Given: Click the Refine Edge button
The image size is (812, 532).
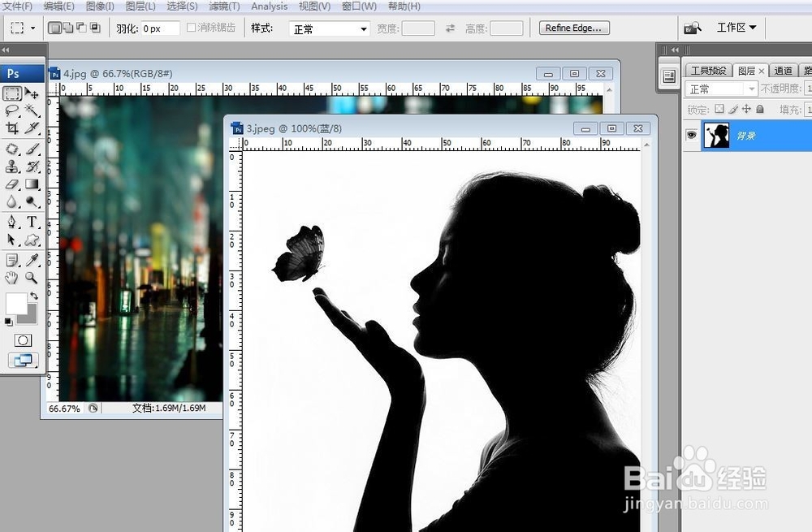Looking at the screenshot, I should click(x=574, y=28).
